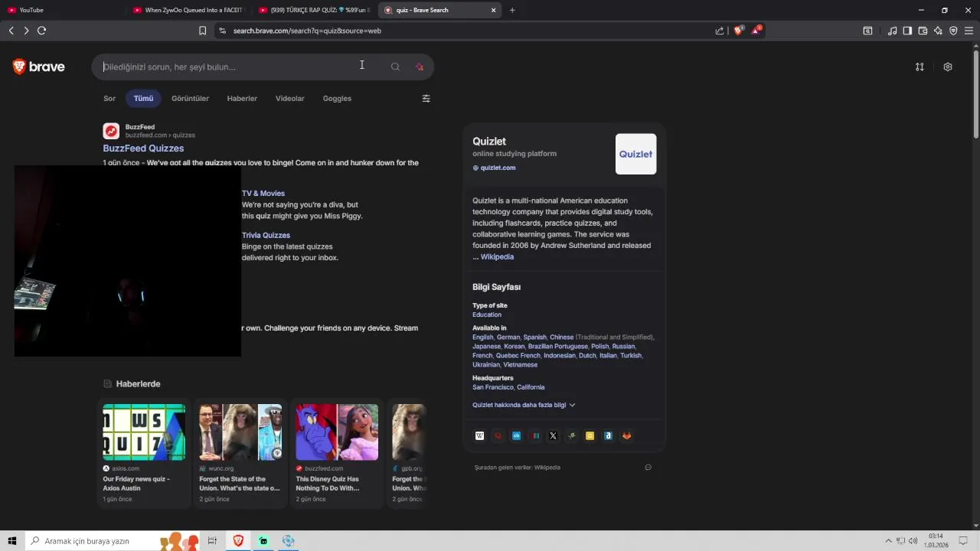
Task: Click the GitLab fox icon in Quizlet profile row
Action: click(627, 435)
